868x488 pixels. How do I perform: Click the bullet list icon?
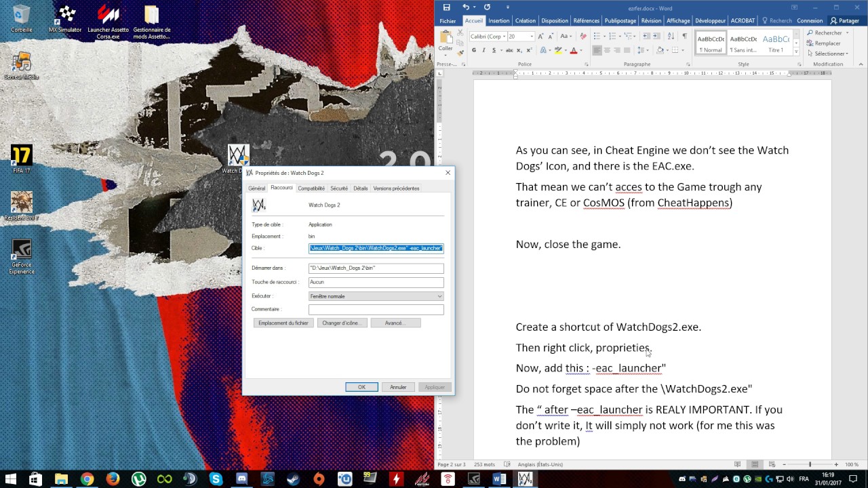(x=597, y=36)
